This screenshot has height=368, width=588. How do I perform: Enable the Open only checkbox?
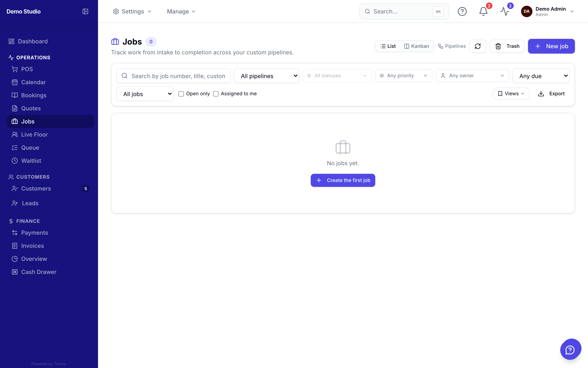[181, 94]
